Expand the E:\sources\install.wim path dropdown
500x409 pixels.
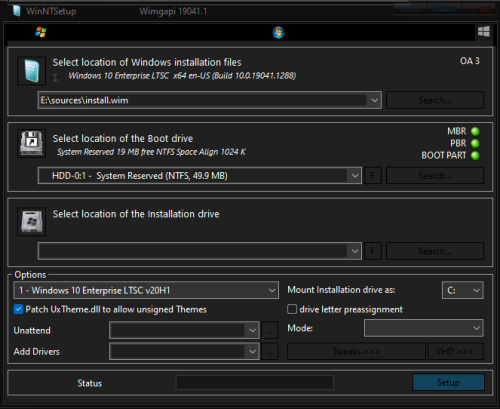(375, 100)
